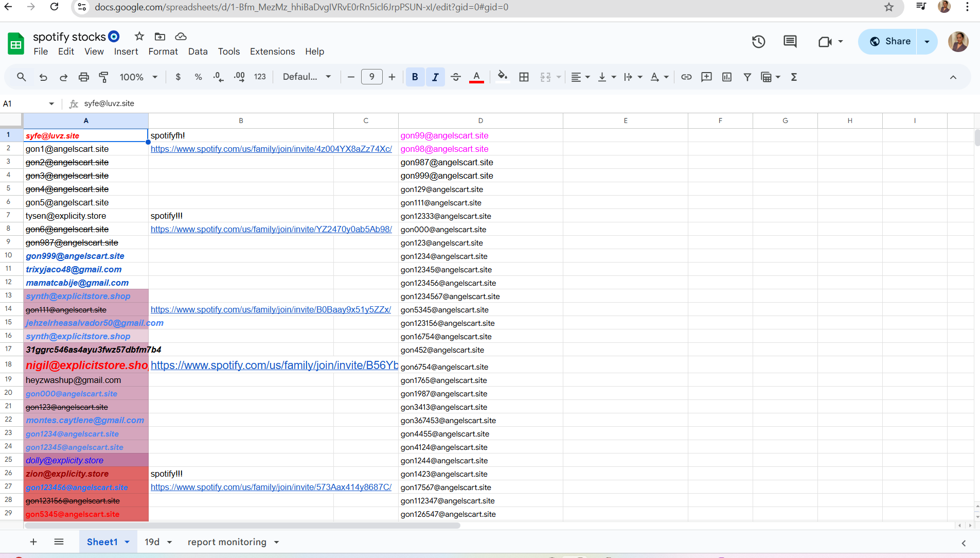
Task: Open text wrapping dropdown
Action: pos(633,77)
